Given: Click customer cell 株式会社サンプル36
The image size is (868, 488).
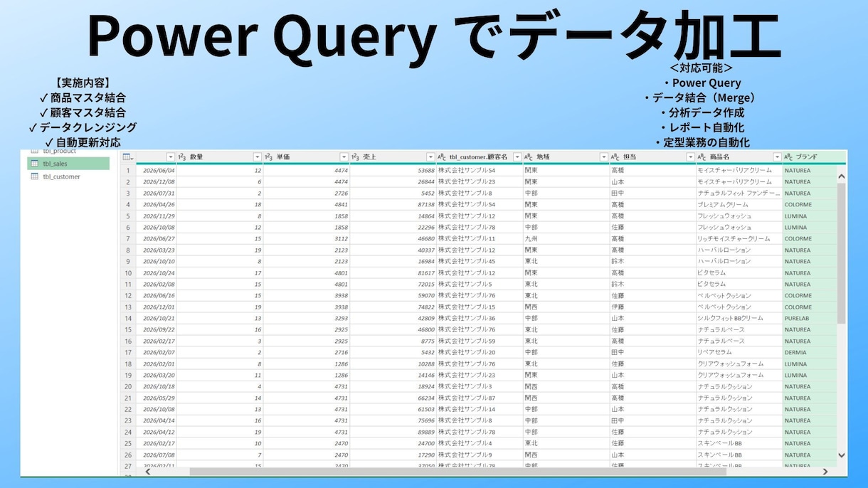Looking at the screenshot, I should tap(480, 319).
